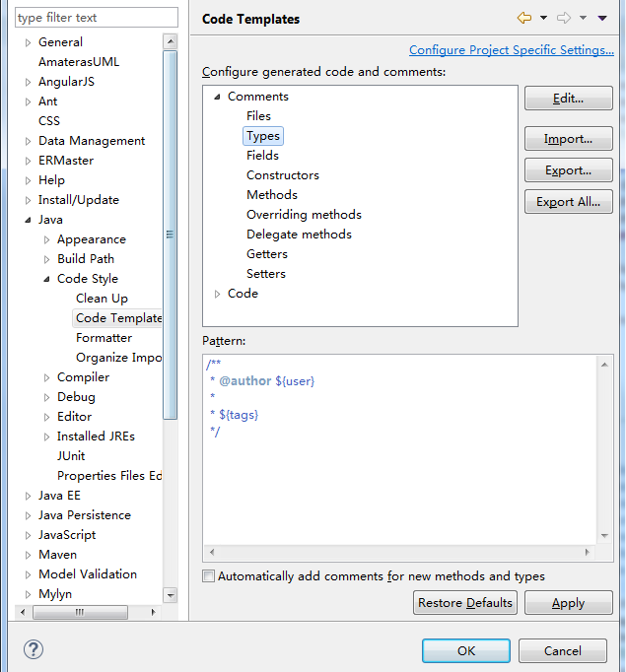Screen dimensions: 626x672
Task: Click the Export All... button
Action: tap(568, 202)
